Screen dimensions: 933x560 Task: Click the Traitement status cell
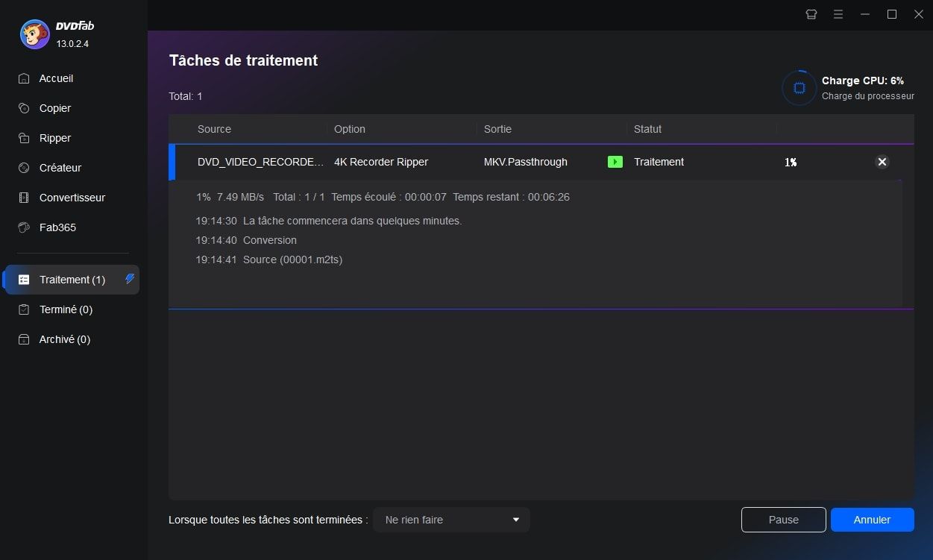[659, 162]
